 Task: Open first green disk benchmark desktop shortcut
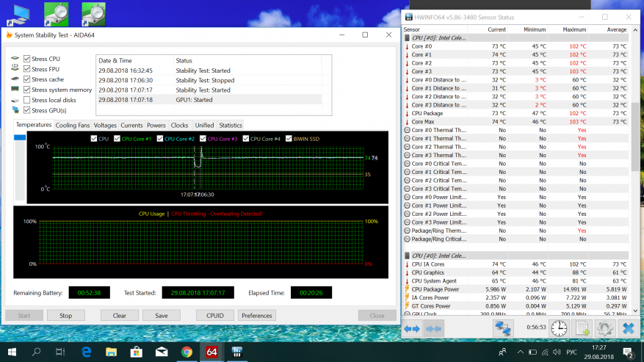pyautogui.click(x=57, y=14)
